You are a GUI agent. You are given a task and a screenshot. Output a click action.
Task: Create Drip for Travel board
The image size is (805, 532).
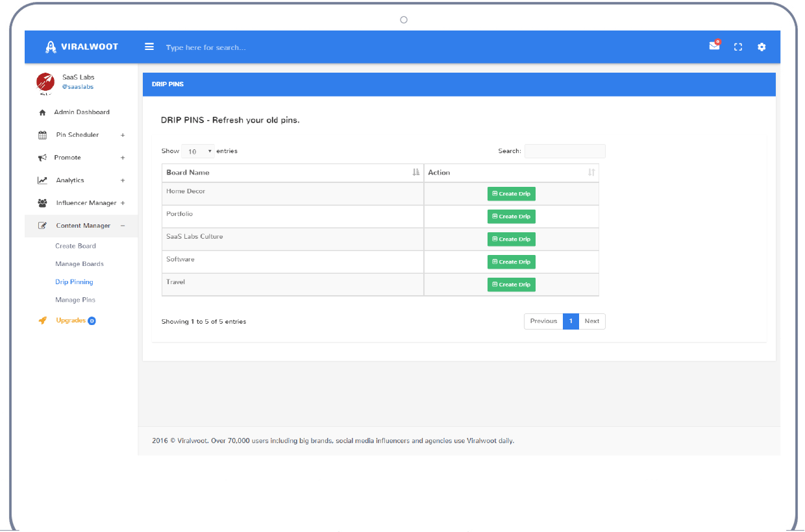(x=511, y=285)
